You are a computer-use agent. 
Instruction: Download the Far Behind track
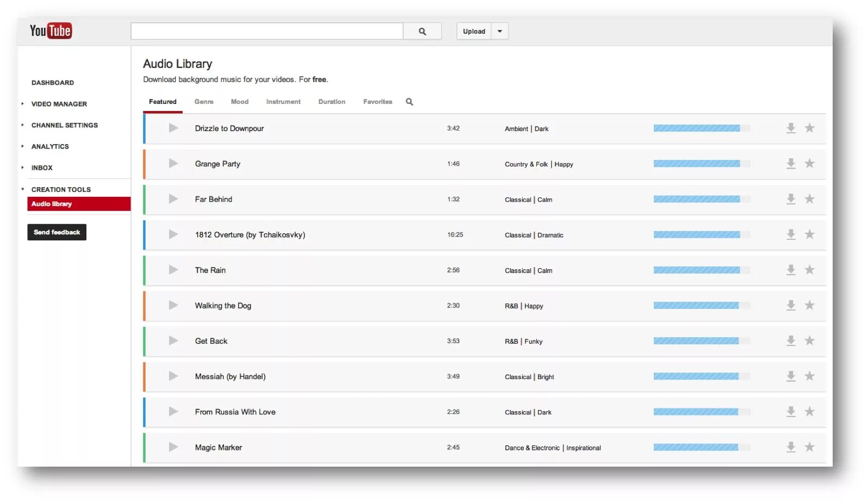click(x=791, y=199)
